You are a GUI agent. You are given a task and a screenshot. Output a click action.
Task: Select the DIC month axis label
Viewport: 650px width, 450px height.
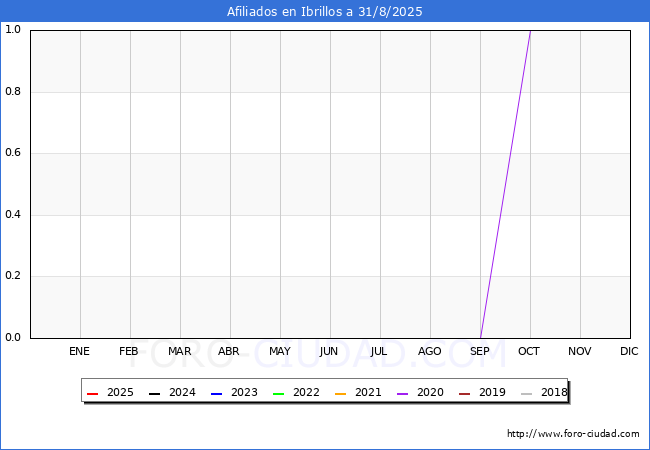pyautogui.click(x=629, y=352)
